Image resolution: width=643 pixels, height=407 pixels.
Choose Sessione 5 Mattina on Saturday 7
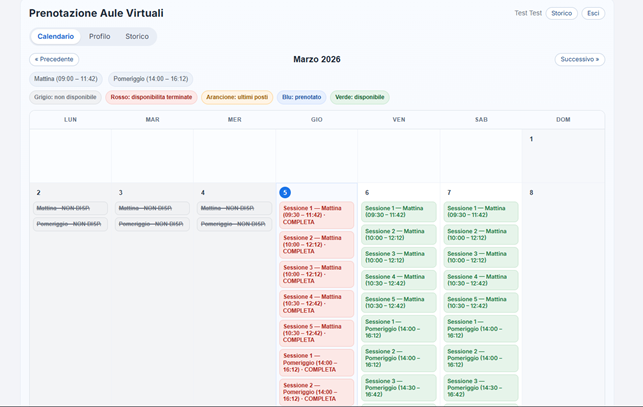coord(480,302)
